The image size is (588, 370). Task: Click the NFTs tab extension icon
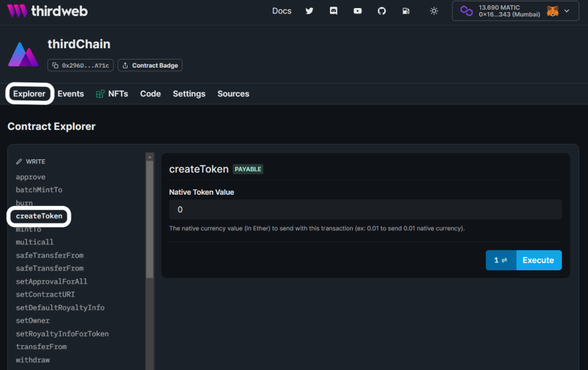tap(100, 94)
